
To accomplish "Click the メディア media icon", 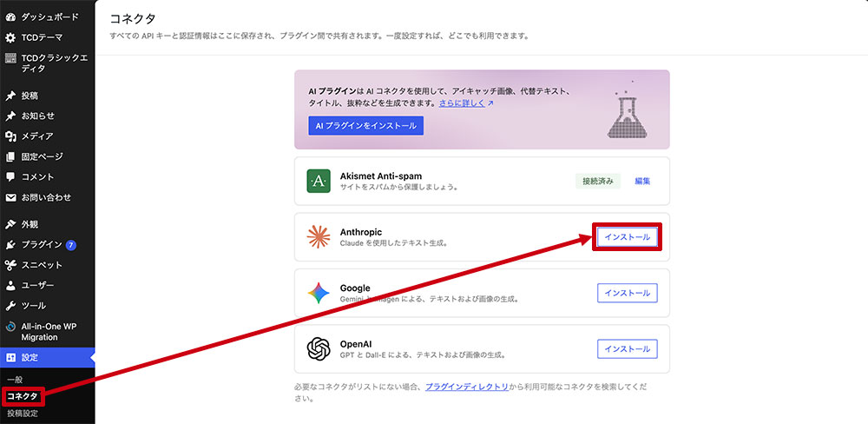I will [10, 136].
